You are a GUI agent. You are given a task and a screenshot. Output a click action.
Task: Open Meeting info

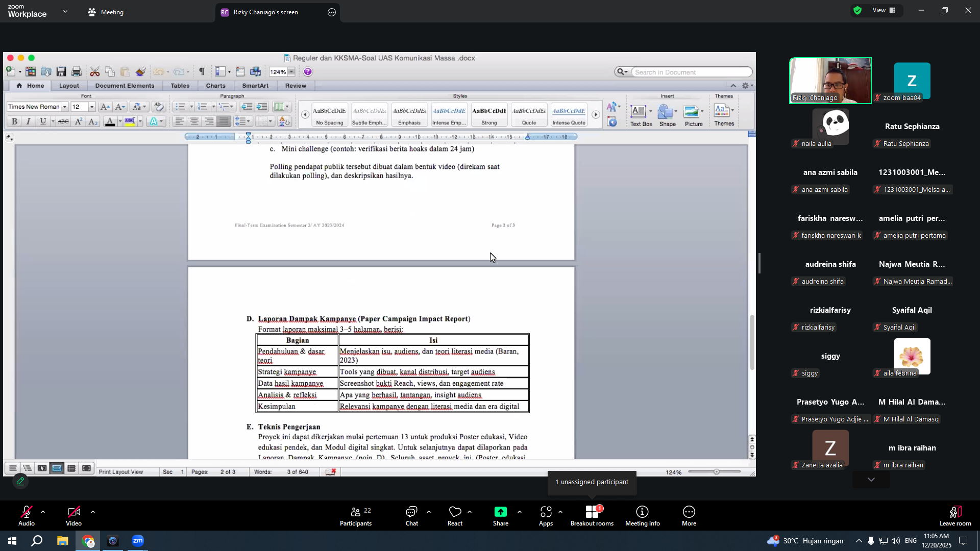click(x=643, y=516)
